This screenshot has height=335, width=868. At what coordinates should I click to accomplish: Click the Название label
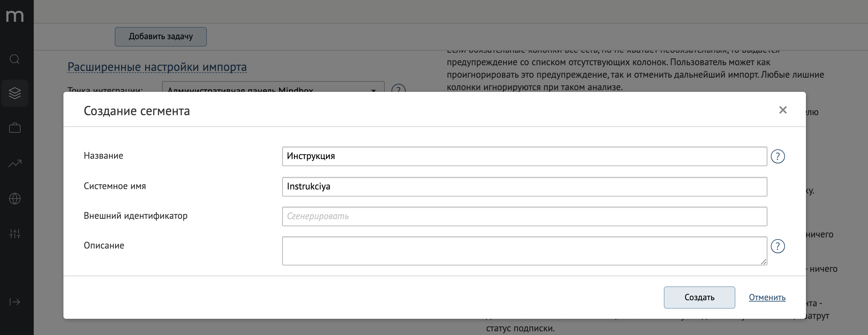tap(103, 156)
